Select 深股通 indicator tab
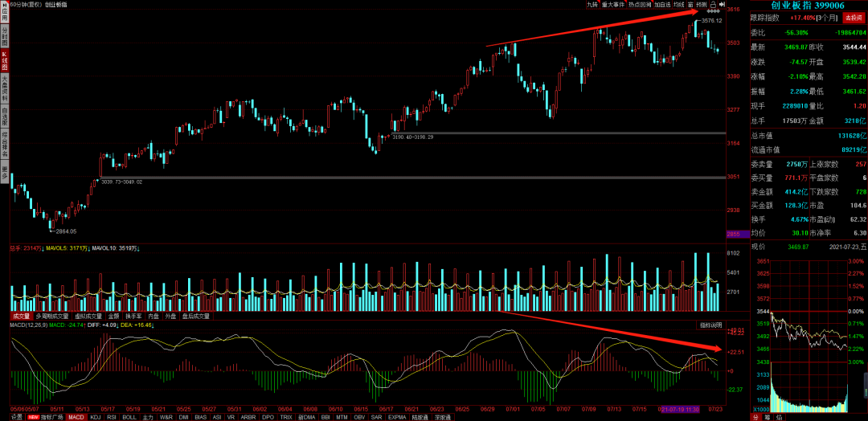Screen dimensions: 868x421 click(444, 417)
